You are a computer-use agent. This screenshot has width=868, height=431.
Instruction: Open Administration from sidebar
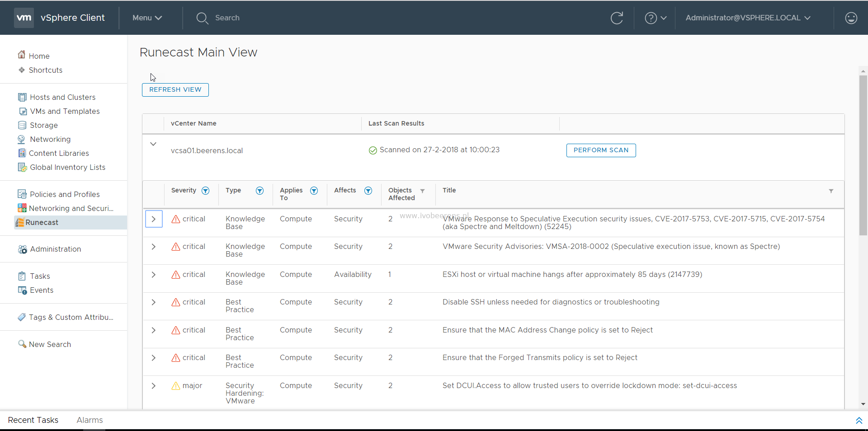point(56,249)
